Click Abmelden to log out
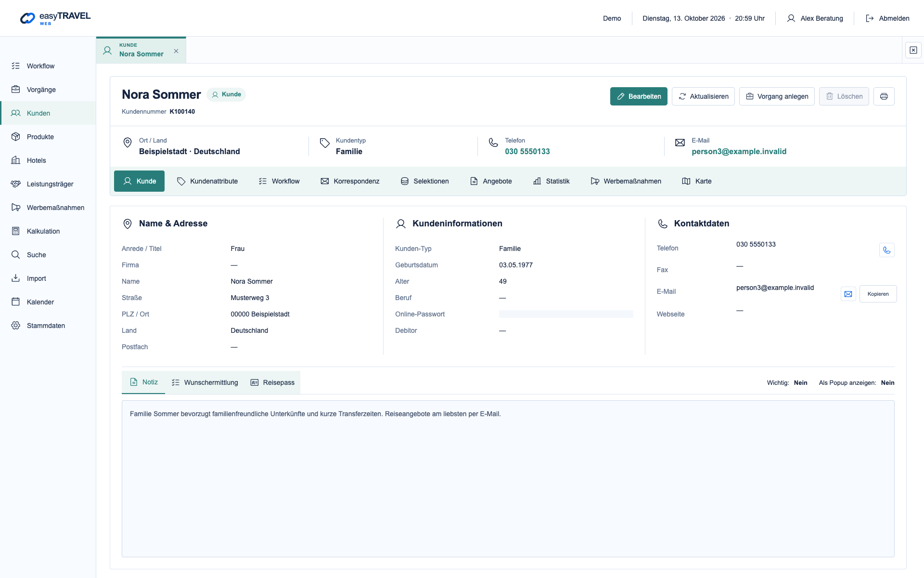This screenshot has width=924, height=578. click(x=887, y=18)
